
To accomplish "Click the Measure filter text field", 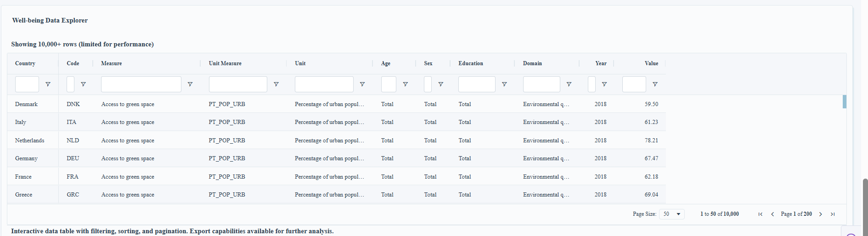I will pyautogui.click(x=141, y=84).
